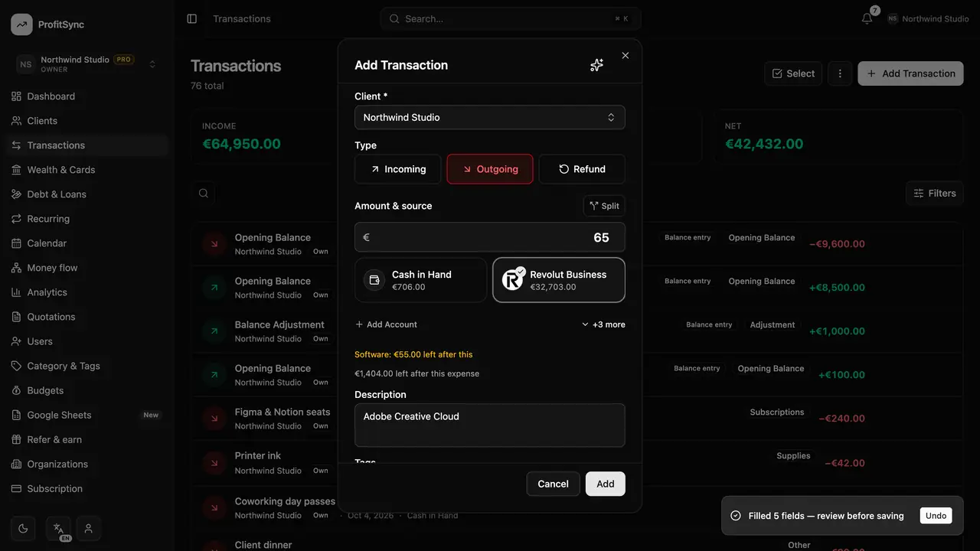Open Wealth & Cards section

[86, 170]
